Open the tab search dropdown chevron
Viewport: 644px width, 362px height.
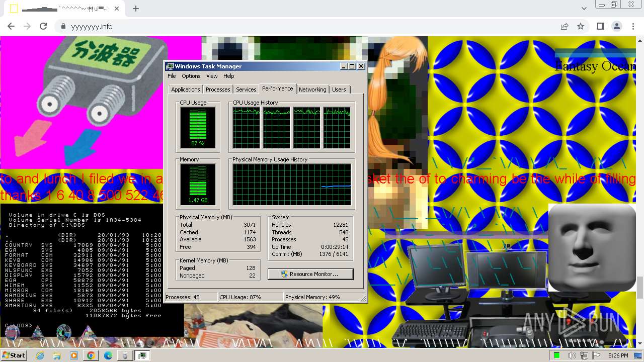pos(584,9)
